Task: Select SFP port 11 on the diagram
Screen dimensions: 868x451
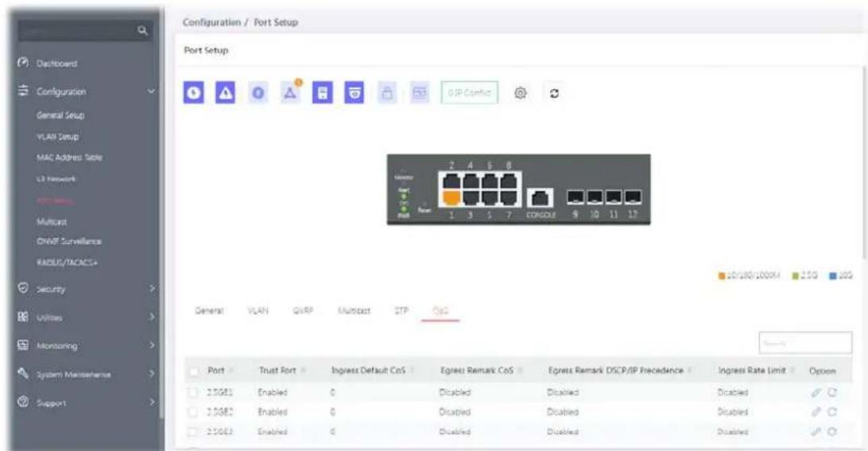Action: (x=614, y=196)
